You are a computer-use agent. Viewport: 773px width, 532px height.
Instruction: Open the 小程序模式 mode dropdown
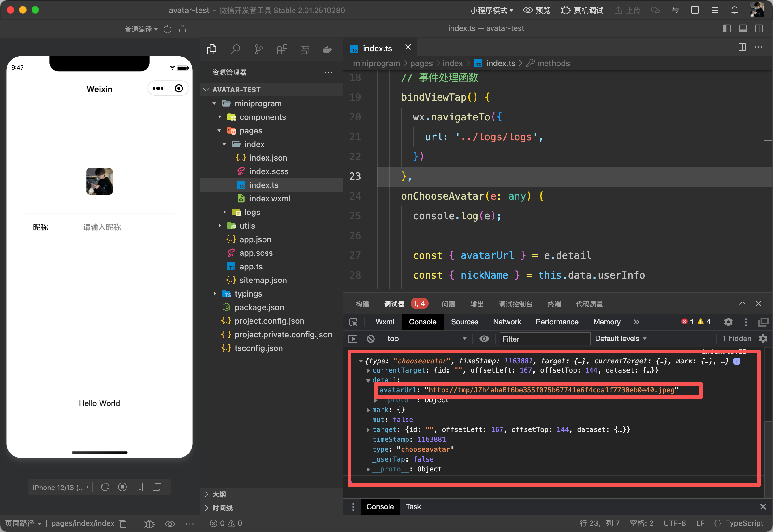491,10
